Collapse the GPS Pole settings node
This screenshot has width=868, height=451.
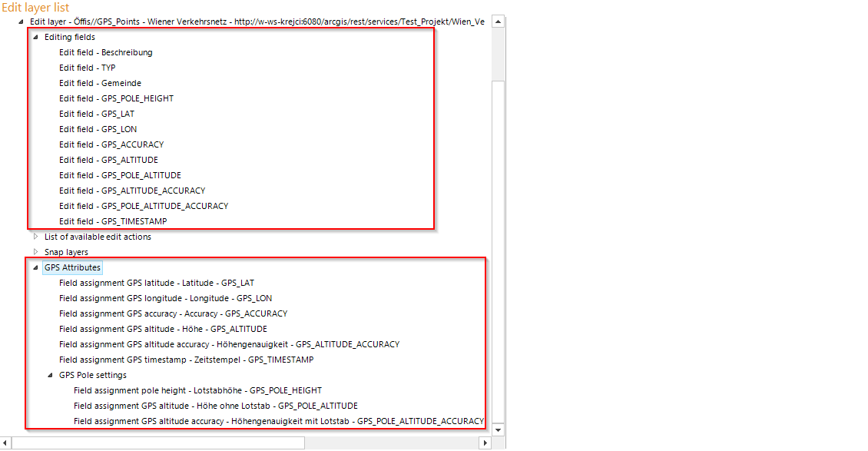[x=49, y=375]
